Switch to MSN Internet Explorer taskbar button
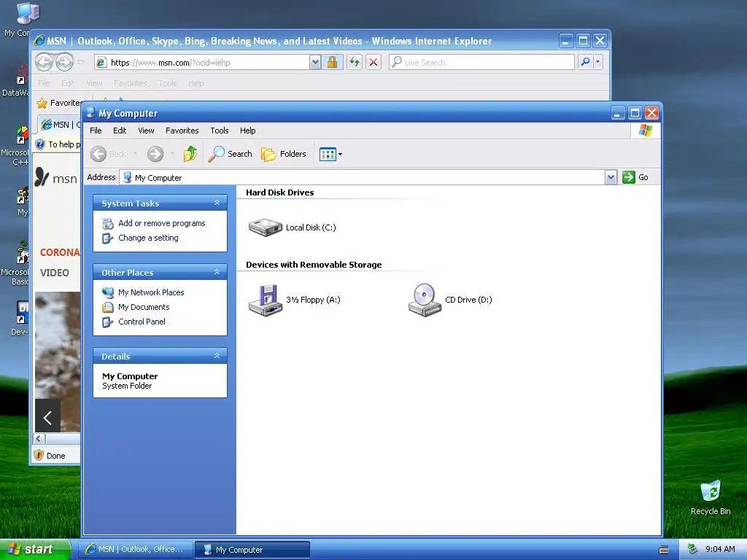Viewport: 747px width, 560px height. (x=135, y=550)
